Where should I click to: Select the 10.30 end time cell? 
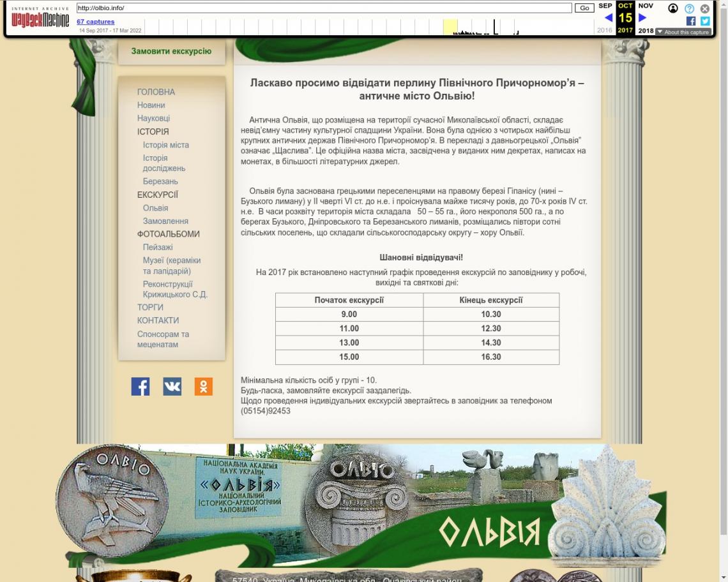click(491, 314)
